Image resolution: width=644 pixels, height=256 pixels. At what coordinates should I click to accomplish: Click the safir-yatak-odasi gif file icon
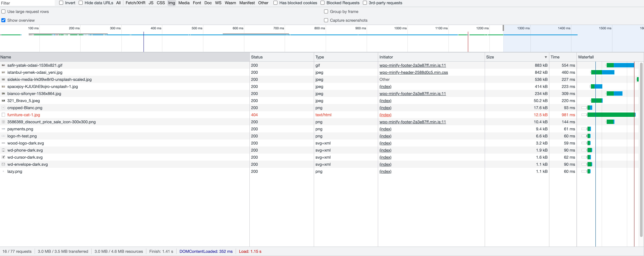[x=3, y=65]
